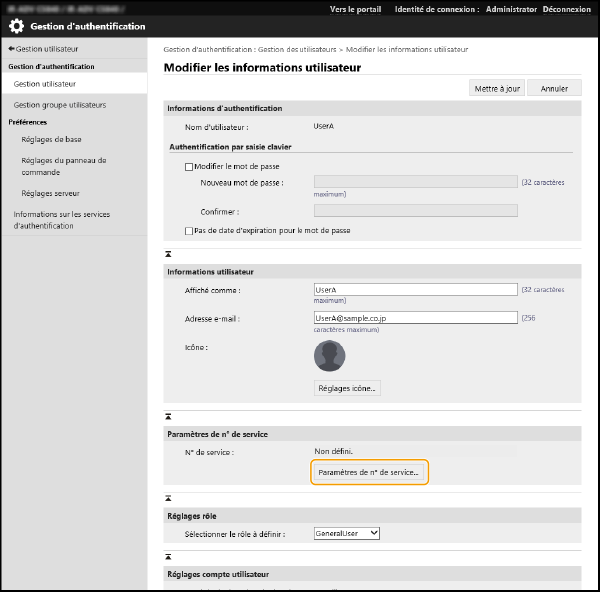This screenshot has height=592, width=600.
Task: Click Réglages icône button
Action: pos(347,388)
